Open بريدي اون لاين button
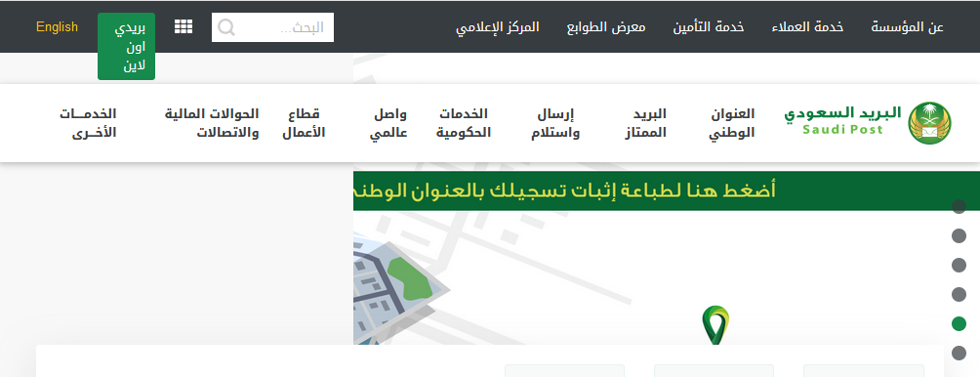 pos(126,46)
